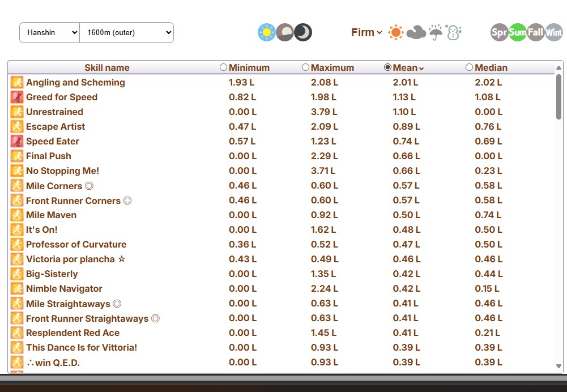Select the daytime sun icon
The width and height of the screenshot is (567, 392).
tap(266, 32)
